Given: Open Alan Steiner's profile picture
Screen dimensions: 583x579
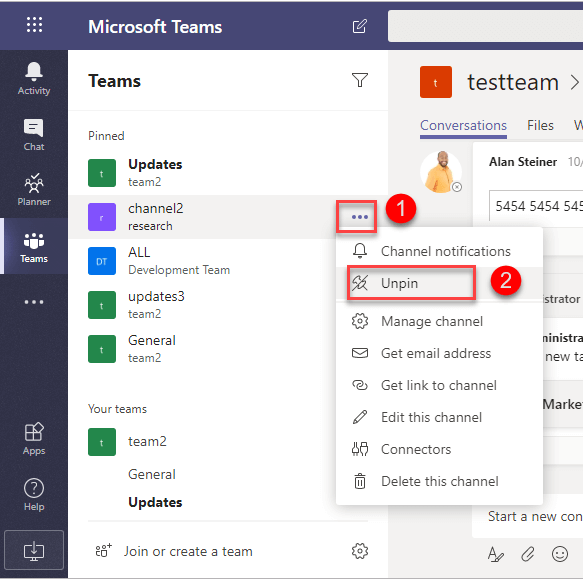Looking at the screenshot, I should [441, 172].
